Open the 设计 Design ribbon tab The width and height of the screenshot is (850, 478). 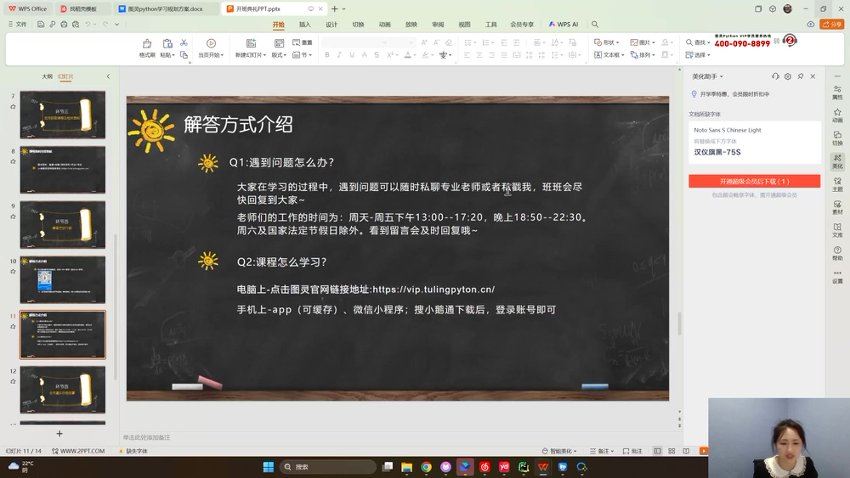pos(331,24)
